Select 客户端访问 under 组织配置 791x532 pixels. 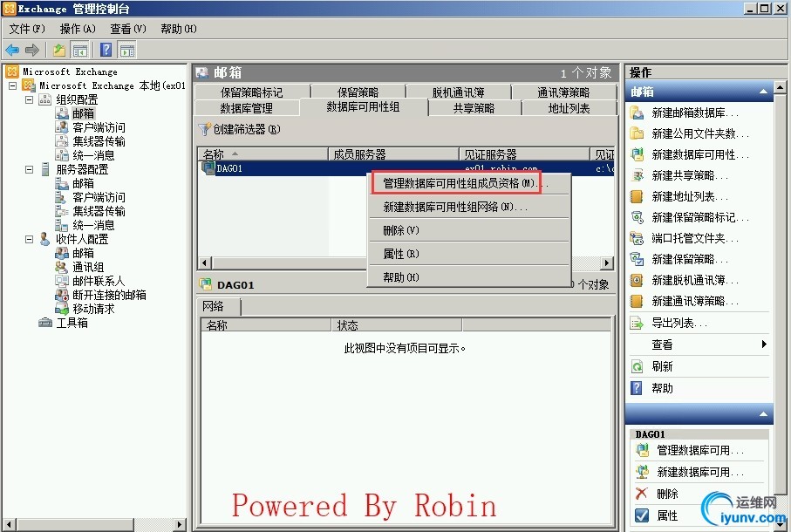pyautogui.click(x=99, y=127)
